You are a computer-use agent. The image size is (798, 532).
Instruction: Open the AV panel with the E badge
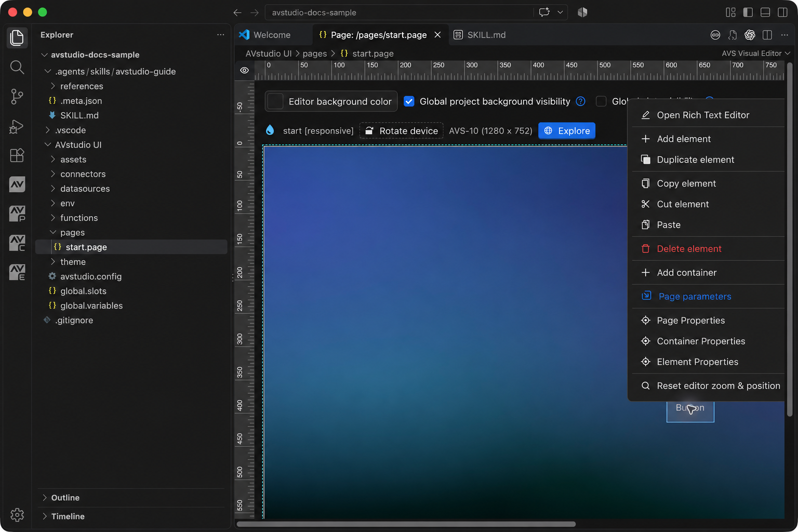pyautogui.click(x=17, y=272)
